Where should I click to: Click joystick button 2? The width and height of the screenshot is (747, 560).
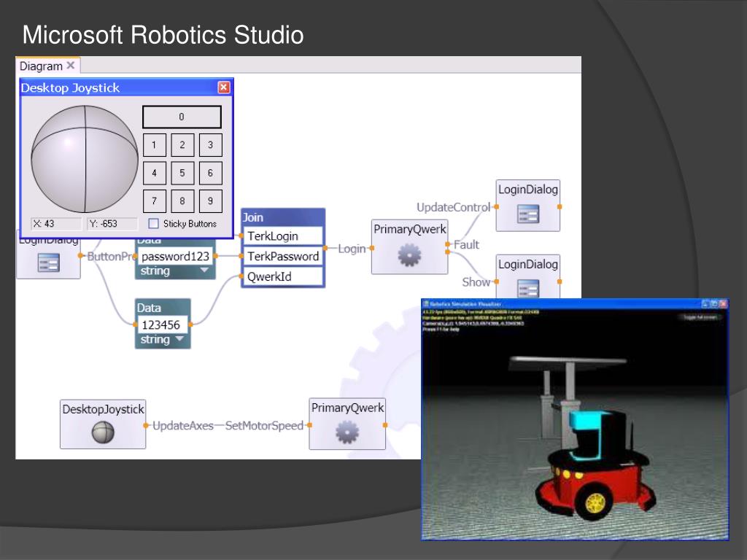pyautogui.click(x=182, y=145)
